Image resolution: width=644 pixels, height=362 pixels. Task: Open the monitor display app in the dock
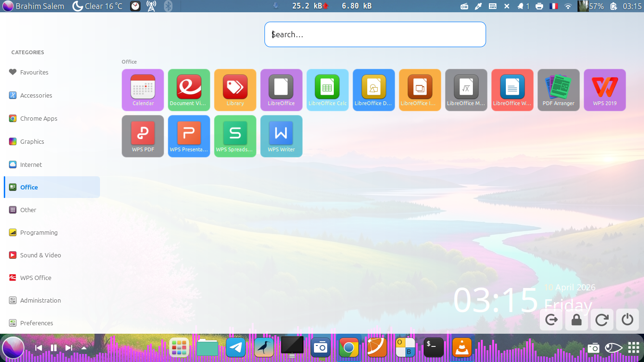292,348
